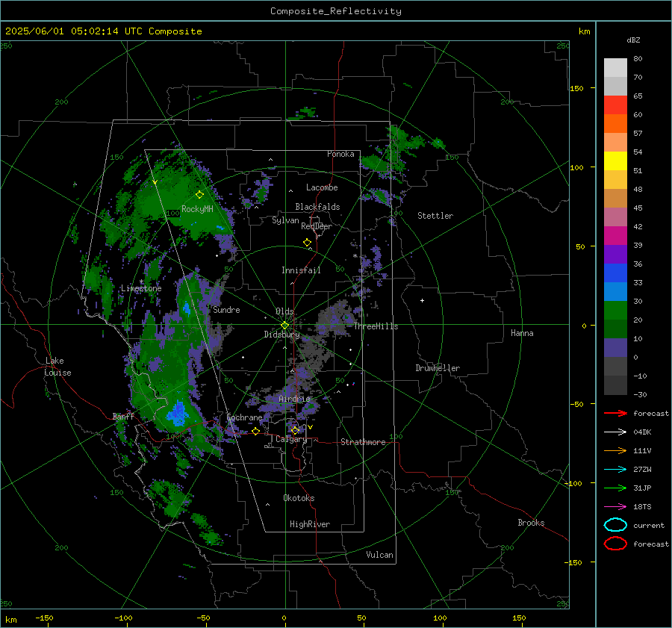Select the lightest gray swatch below 80 dBZ

[615, 67]
